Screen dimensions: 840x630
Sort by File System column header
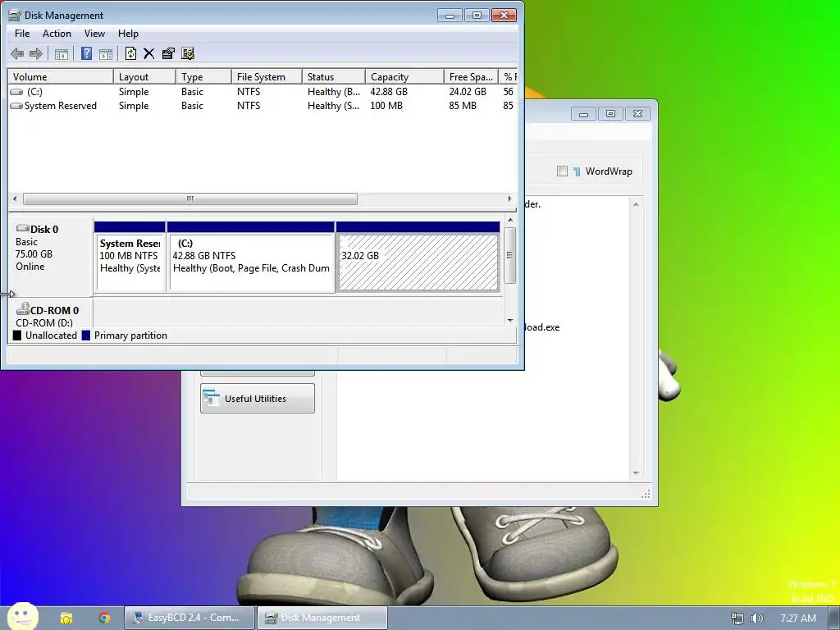point(267,76)
